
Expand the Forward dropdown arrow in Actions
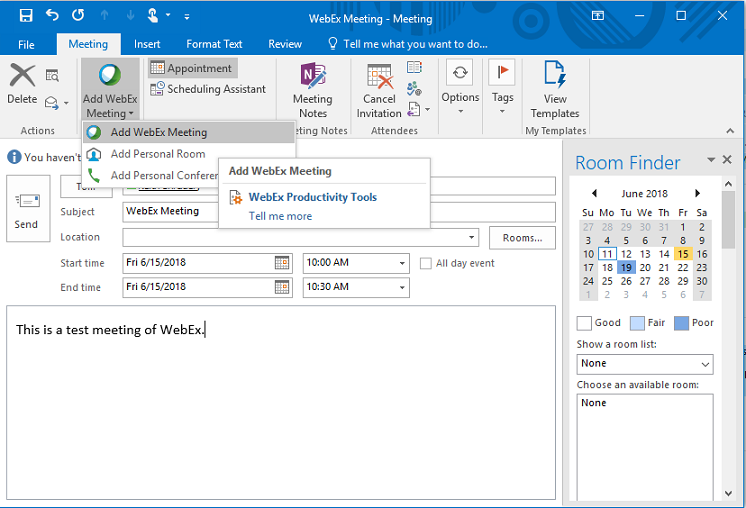(x=66, y=103)
